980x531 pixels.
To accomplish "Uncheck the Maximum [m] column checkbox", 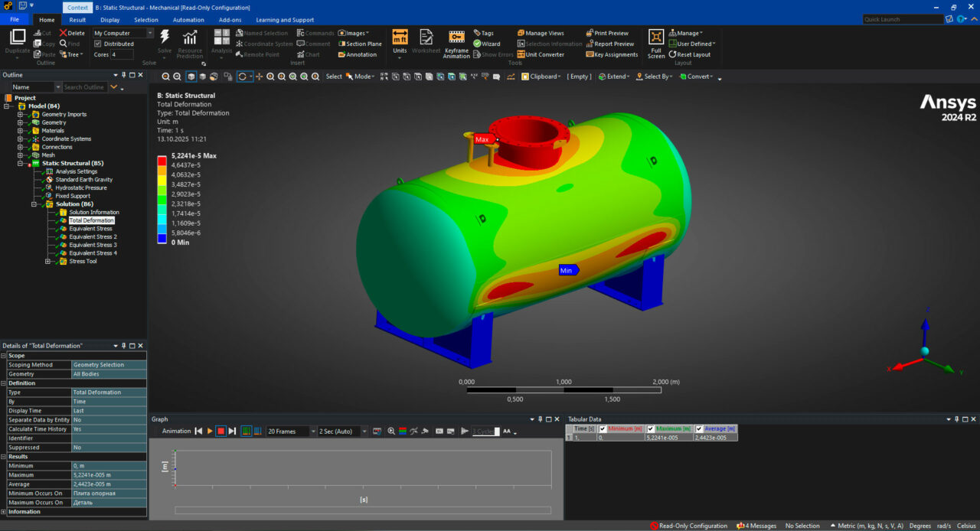I will (x=651, y=428).
